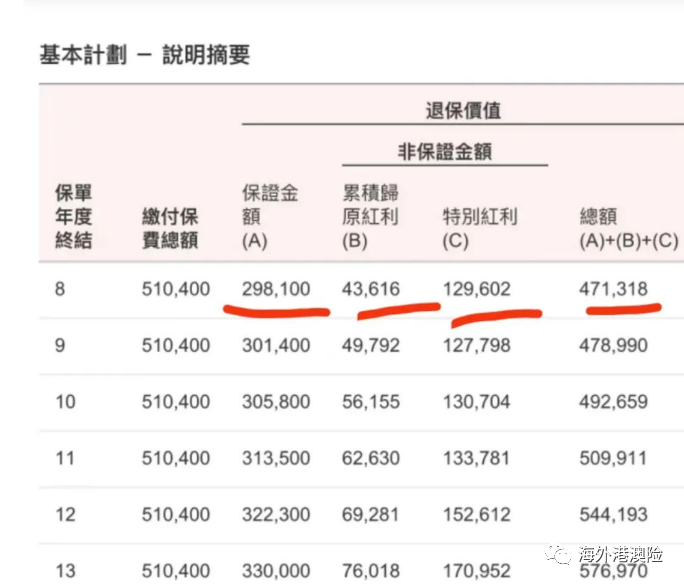Click special bonus 133,781
This screenshot has height=584, width=684.
477,458
